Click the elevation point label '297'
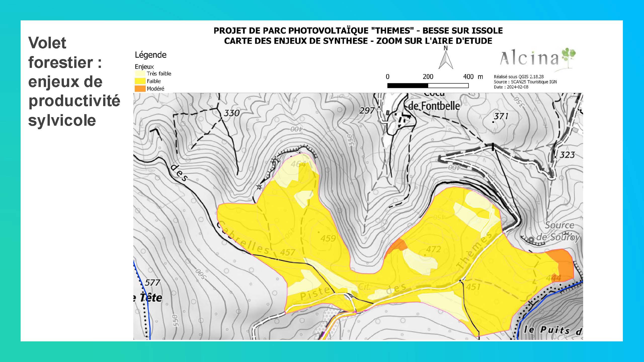The image size is (644, 362). [x=367, y=110]
